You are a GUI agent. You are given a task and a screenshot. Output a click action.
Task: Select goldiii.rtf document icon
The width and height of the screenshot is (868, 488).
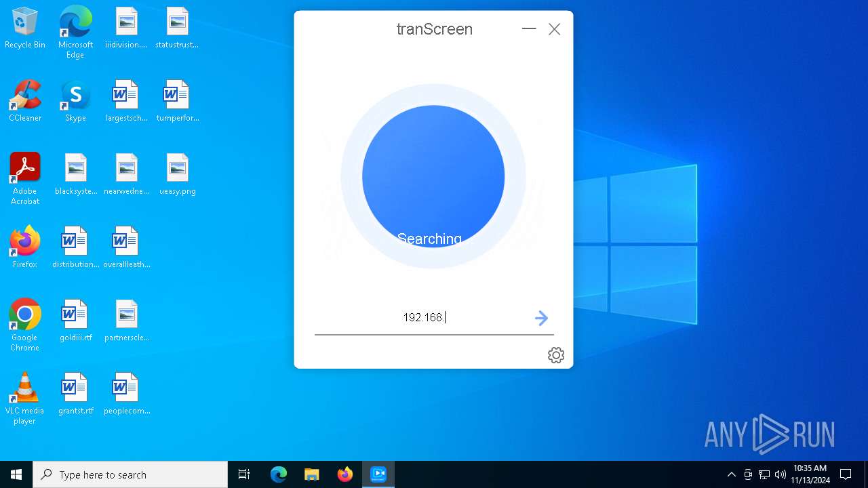(75, 321)
